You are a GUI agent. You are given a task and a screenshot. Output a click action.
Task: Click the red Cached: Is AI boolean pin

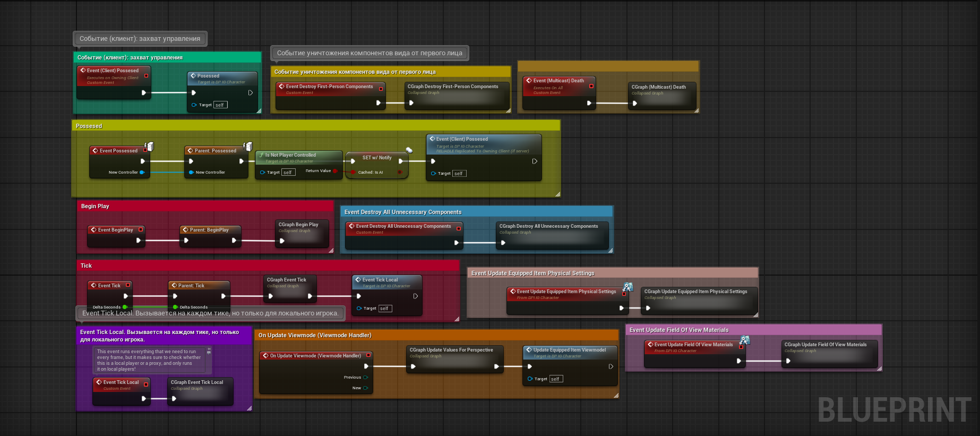click(x=353, y=172)
